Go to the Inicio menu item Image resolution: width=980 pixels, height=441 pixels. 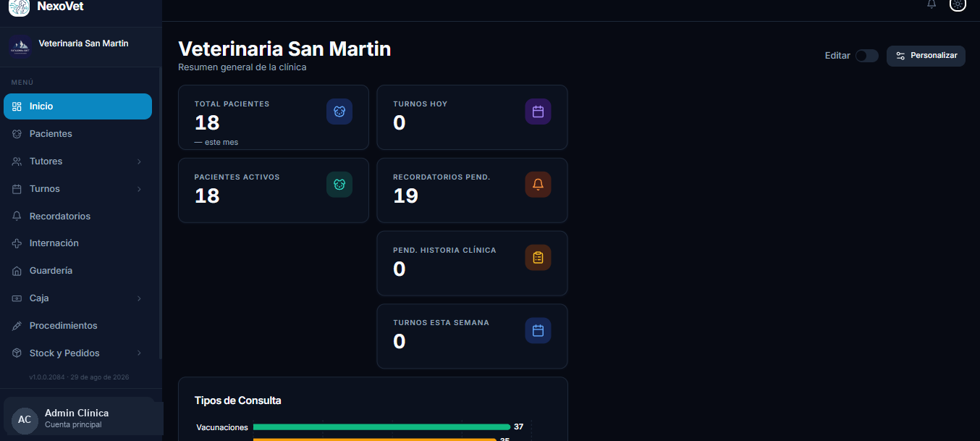tap(77, 106)
